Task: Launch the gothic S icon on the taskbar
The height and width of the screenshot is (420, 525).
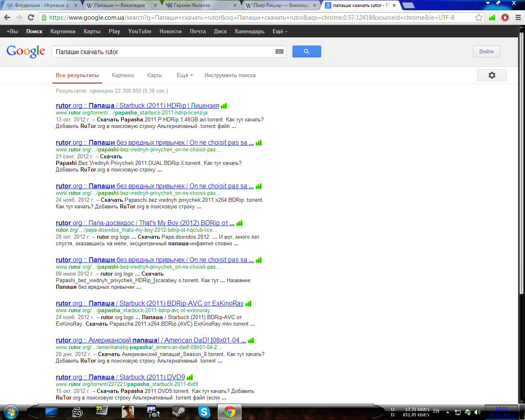Action: [77, 411]
